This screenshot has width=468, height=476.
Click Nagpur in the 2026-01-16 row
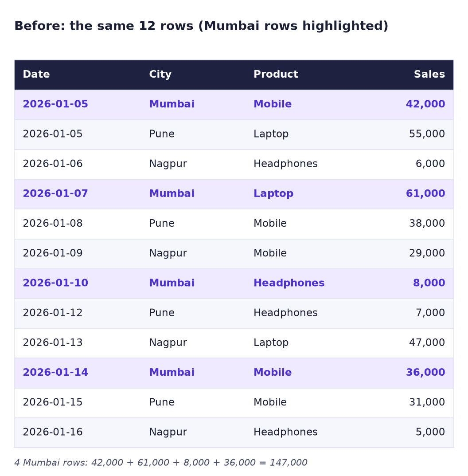coord(168,432)
